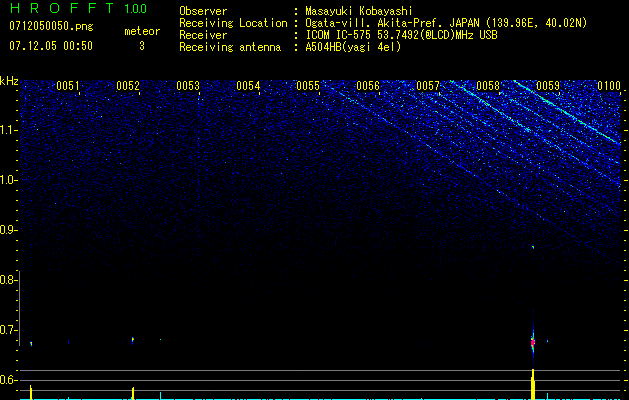Click the 0058 time marker
Screen dimensions: 629x400
tap(488, 86)
